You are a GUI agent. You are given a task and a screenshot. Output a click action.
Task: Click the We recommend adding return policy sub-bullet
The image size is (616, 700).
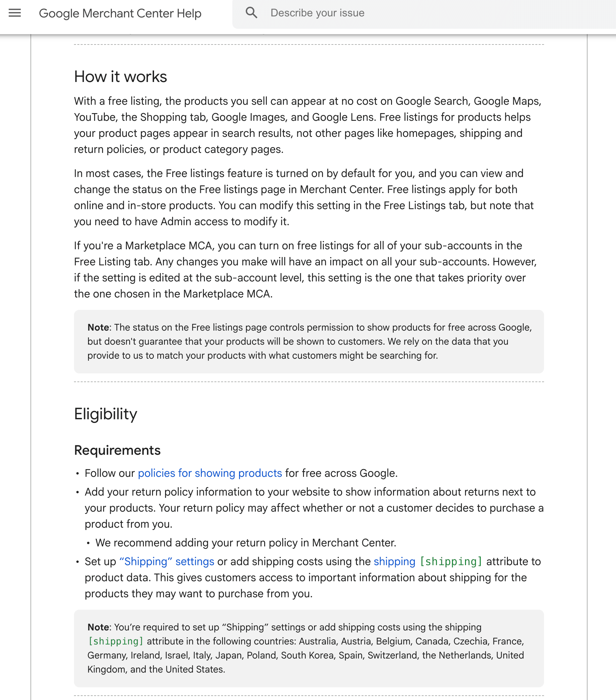coord(246,543)
